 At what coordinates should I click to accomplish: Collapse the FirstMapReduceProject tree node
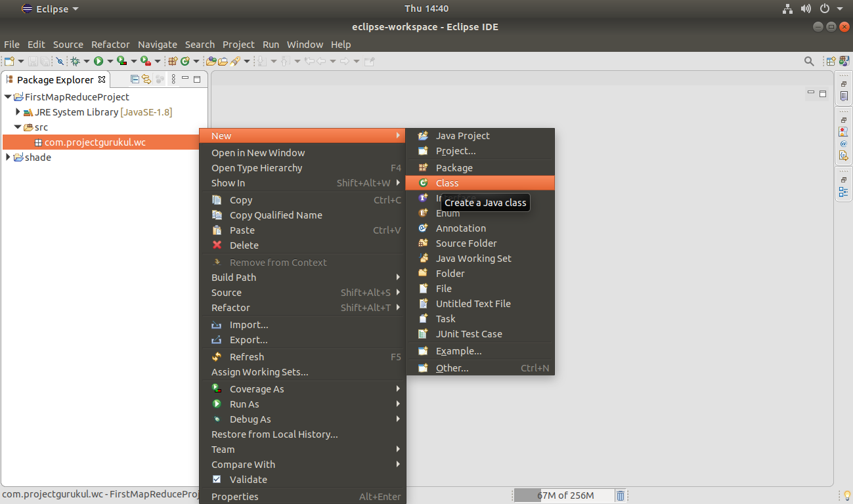tap(7, 97)
